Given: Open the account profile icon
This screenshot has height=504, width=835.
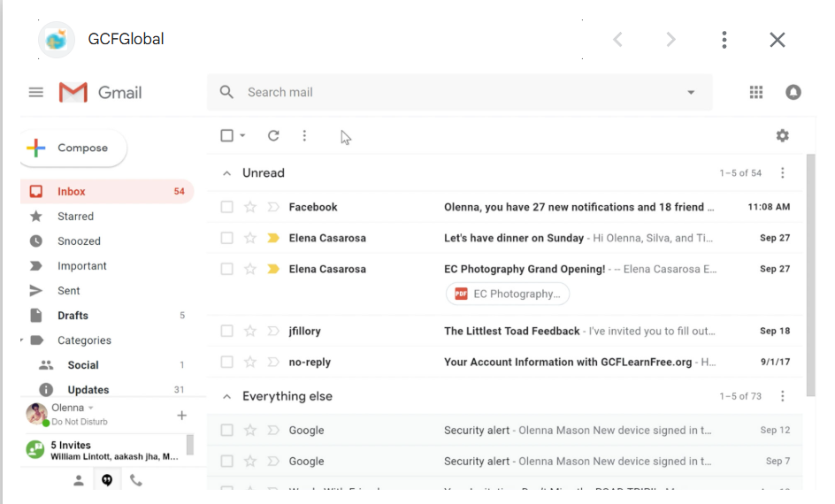Looking at the screenshot, I should tap(793, 92).
